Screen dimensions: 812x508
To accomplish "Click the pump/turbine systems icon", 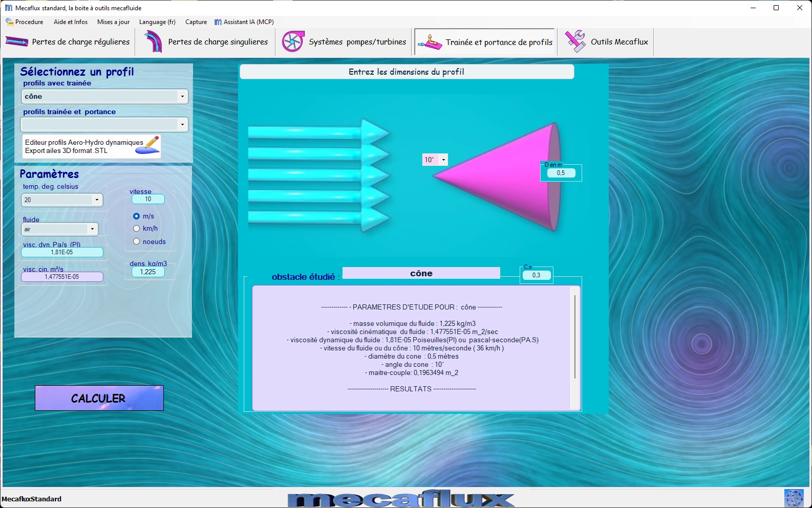I will (x=293, y=42).
